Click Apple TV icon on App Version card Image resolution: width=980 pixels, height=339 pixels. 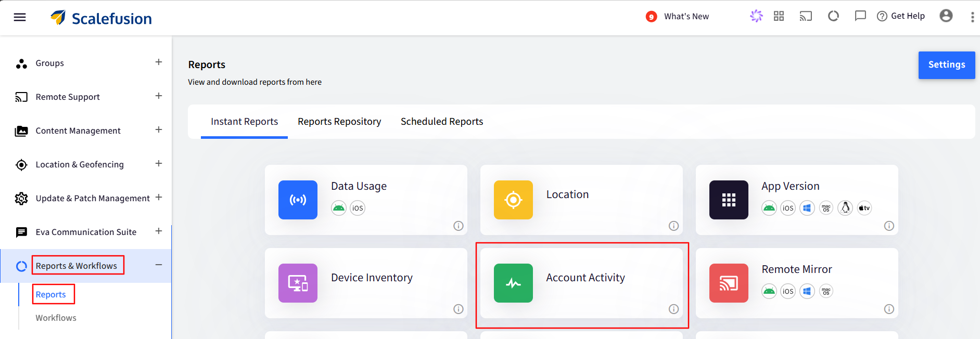click(x=864, y=208)
